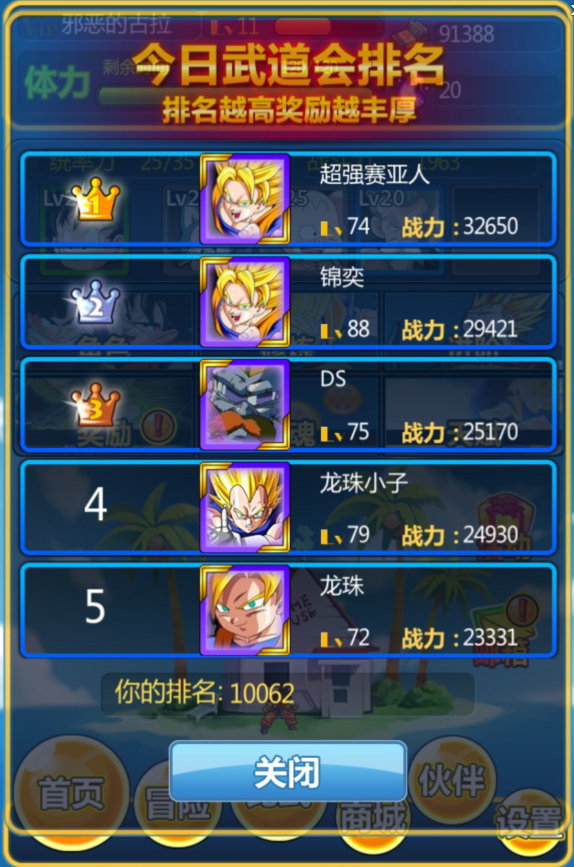This screenshot has width=574, height=867.
Task: Click the 龙珠 player avatar
Action: [244, 610]
